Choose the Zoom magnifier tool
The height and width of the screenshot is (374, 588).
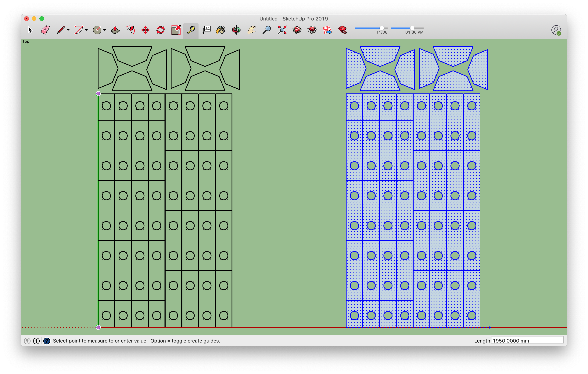(x=267, y=30)
